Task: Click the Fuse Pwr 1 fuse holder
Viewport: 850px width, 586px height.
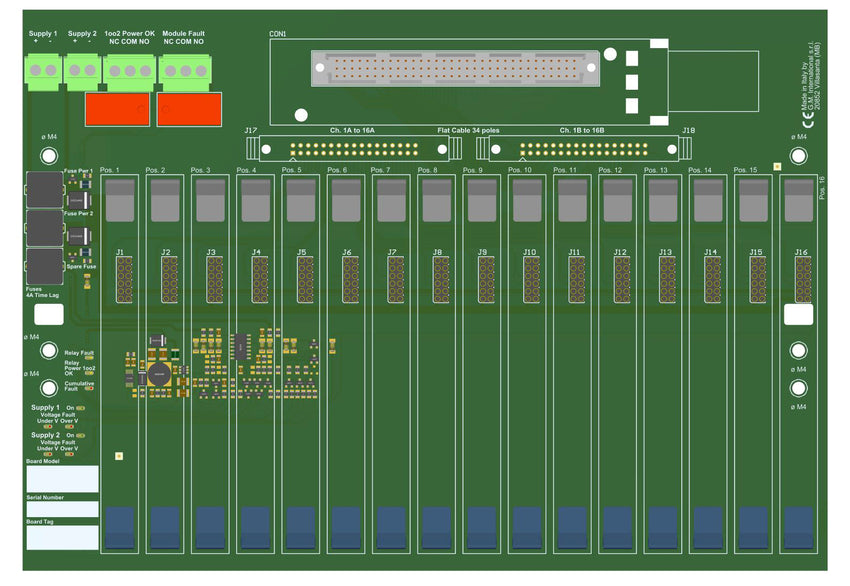Action: point(43,190)
